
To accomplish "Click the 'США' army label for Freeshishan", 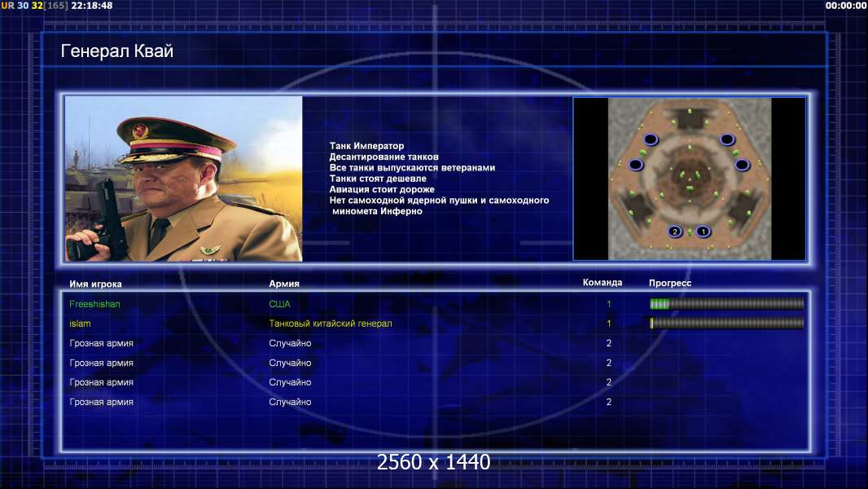I will click(x=279, y=304).
